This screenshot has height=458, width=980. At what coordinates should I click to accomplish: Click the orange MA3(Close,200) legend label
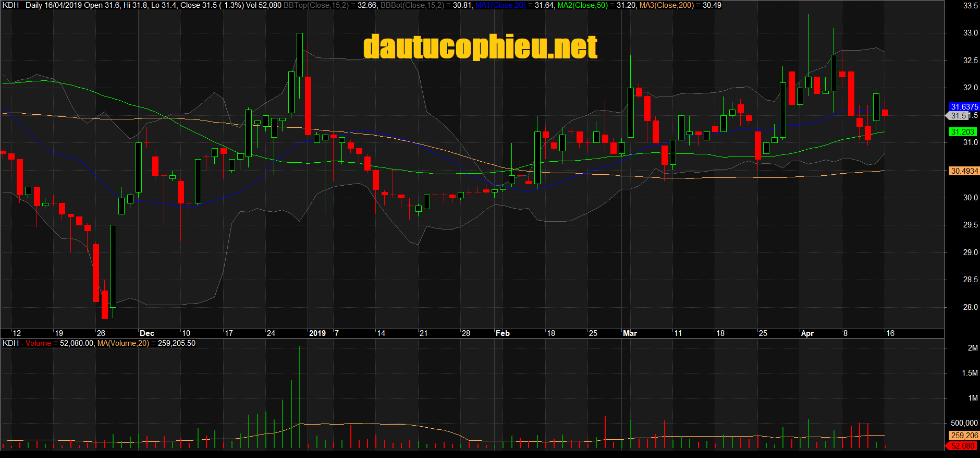667,5
